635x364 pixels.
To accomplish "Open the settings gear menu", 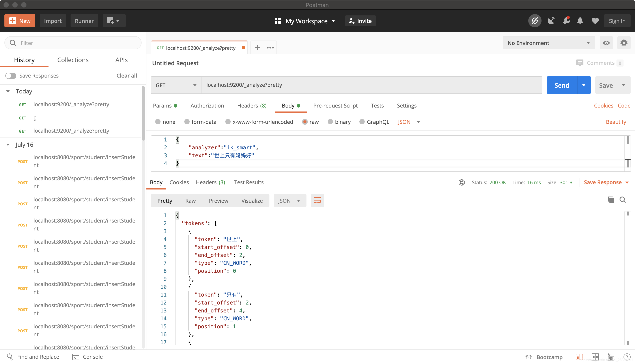I will pyautogui.click(x=624, y=43).
